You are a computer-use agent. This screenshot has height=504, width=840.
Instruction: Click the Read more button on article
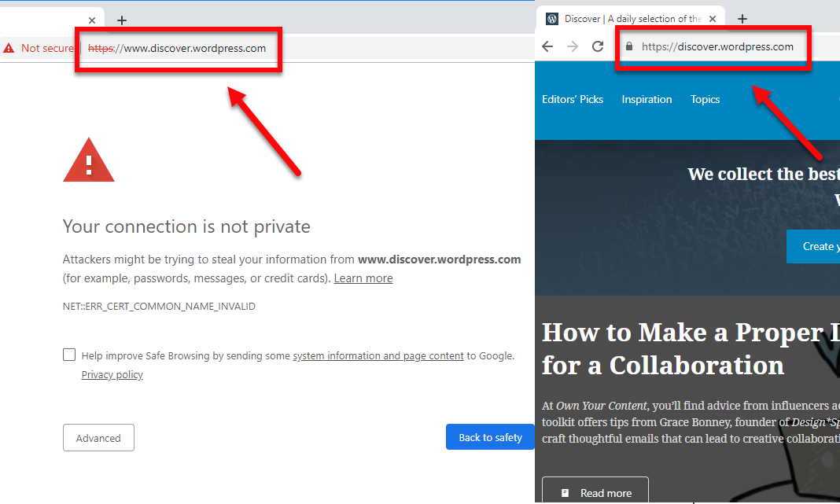[595, 492]
